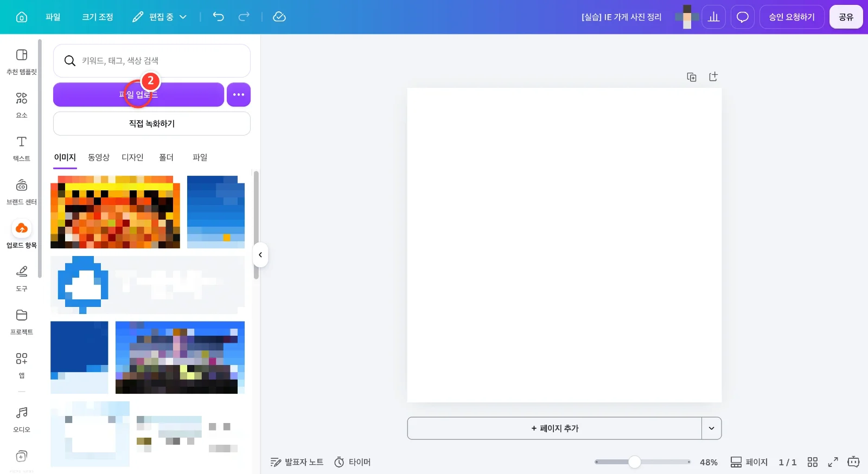Image resolution: width=868 pixels, height=474 pixels.
Task: Open the 프로젝트 folder panel
Action: click(x=22, y=322)
